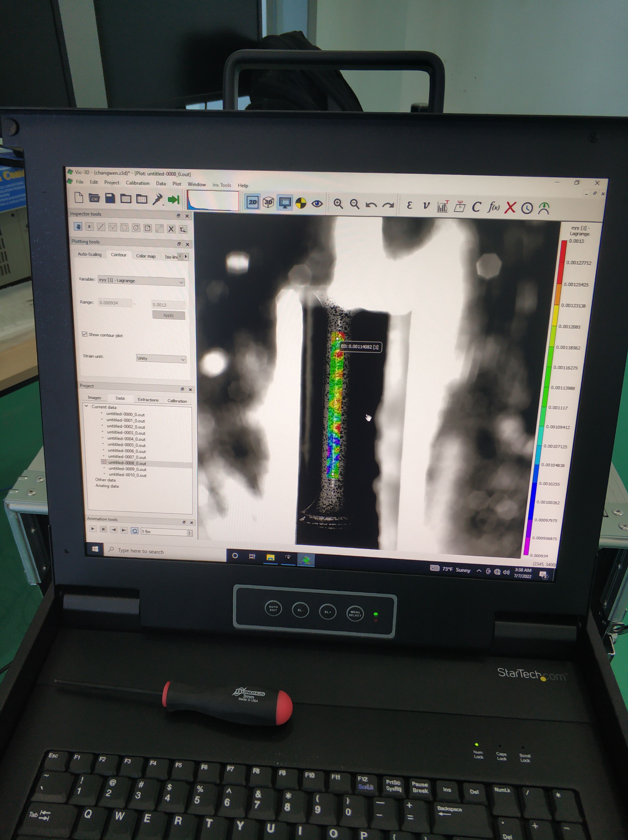
Task: Open the Plot menu
Action: [x=177, y=184]
